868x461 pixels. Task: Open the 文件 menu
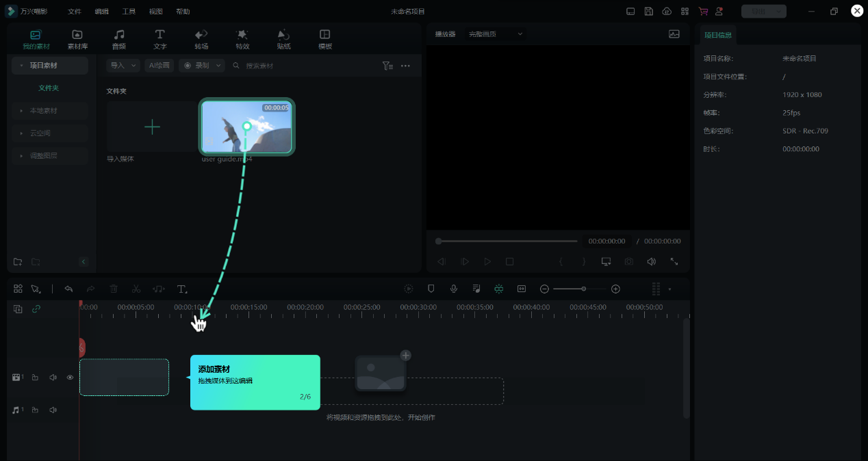click(75, 12)
